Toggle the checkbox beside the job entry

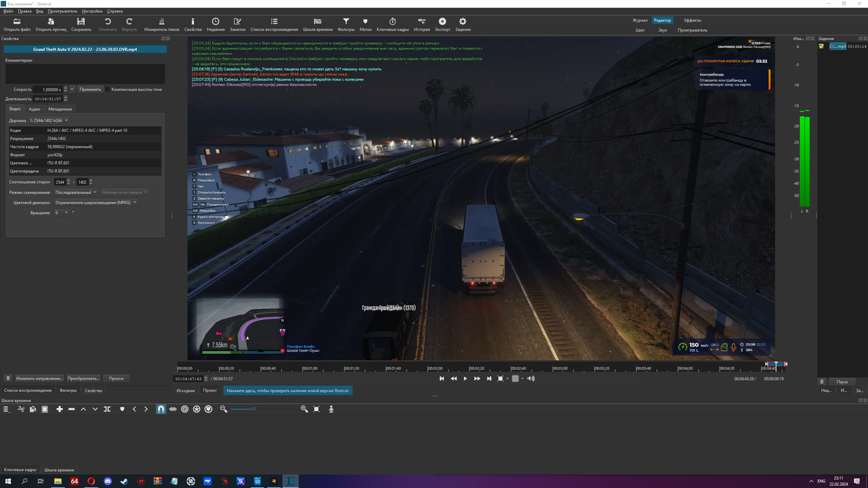[x=822, y=46]
